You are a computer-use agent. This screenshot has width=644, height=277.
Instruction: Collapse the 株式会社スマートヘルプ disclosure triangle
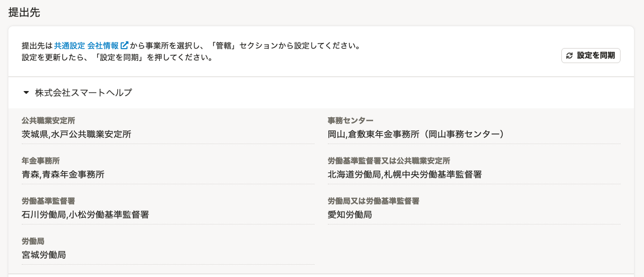tap(26, 93)
